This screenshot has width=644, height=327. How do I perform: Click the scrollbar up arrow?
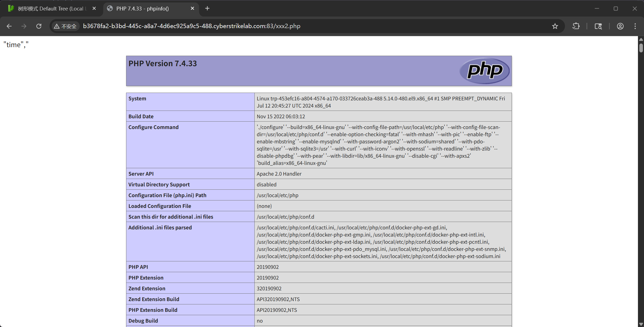(641, 39)
